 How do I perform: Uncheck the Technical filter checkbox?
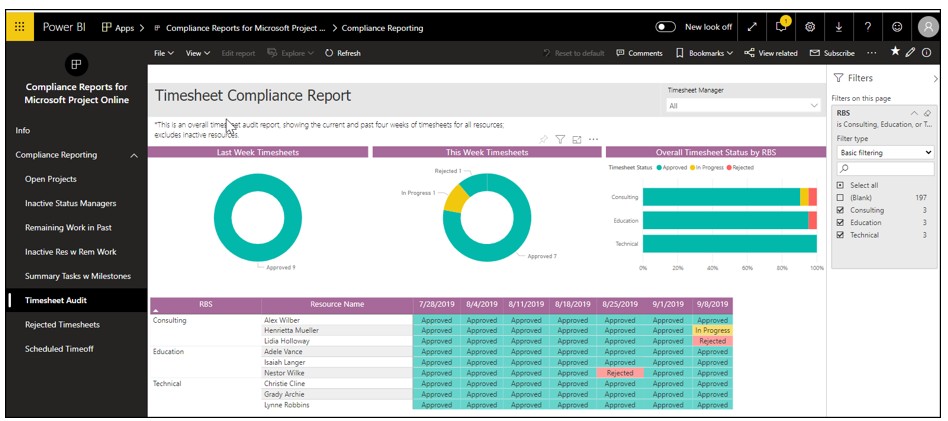[x=840, y=235]
